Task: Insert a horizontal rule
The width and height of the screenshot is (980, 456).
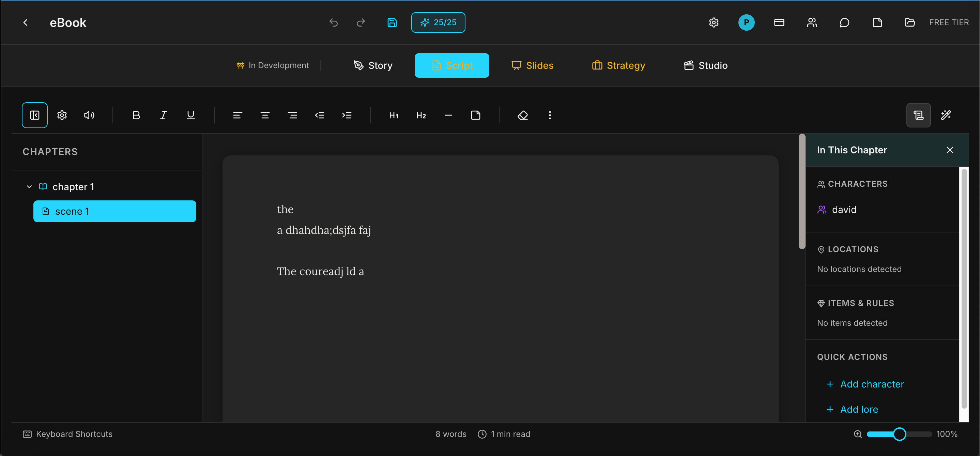Action: pos(448,115)
